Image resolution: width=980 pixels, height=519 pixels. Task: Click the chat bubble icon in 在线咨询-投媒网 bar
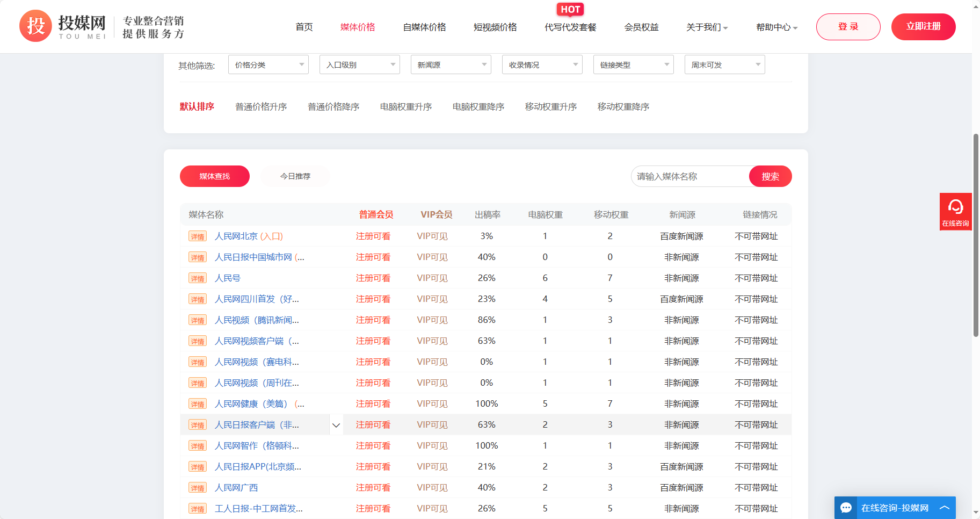[x=846, y=508]
